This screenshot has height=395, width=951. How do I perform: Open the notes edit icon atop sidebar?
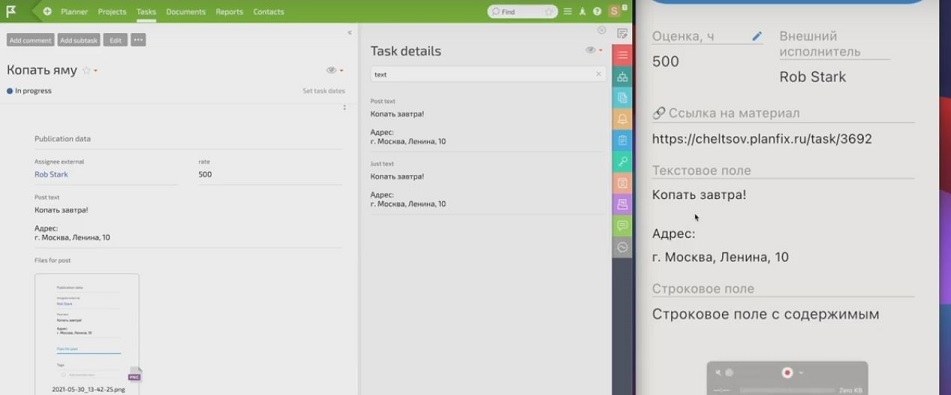[622, 33]
